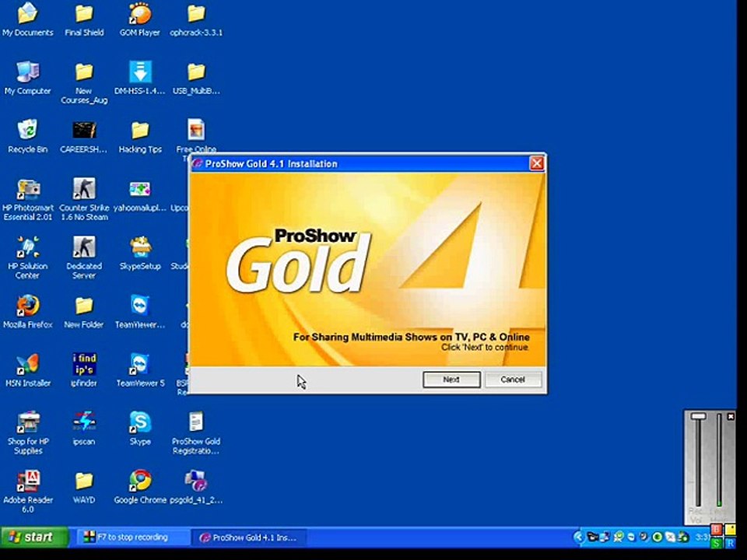747x560 pixels.
Task: Select the GOM Player desktop icon
Action: point(139,19)
